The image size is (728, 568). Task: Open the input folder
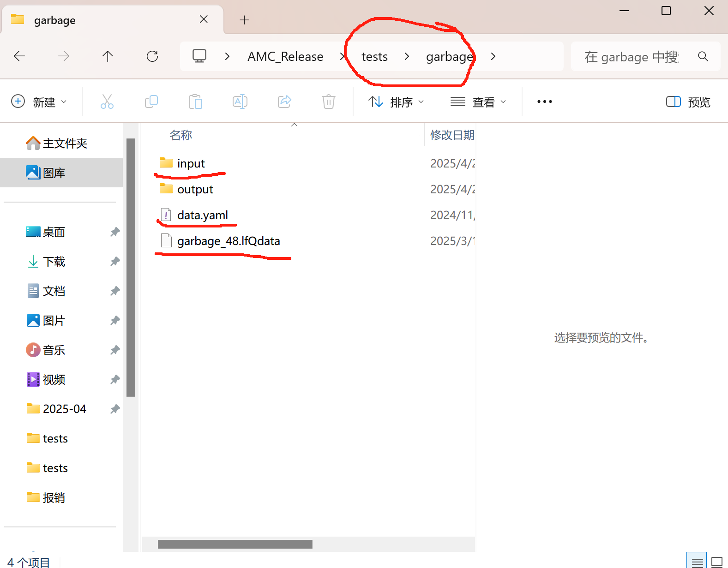[191, 164]
